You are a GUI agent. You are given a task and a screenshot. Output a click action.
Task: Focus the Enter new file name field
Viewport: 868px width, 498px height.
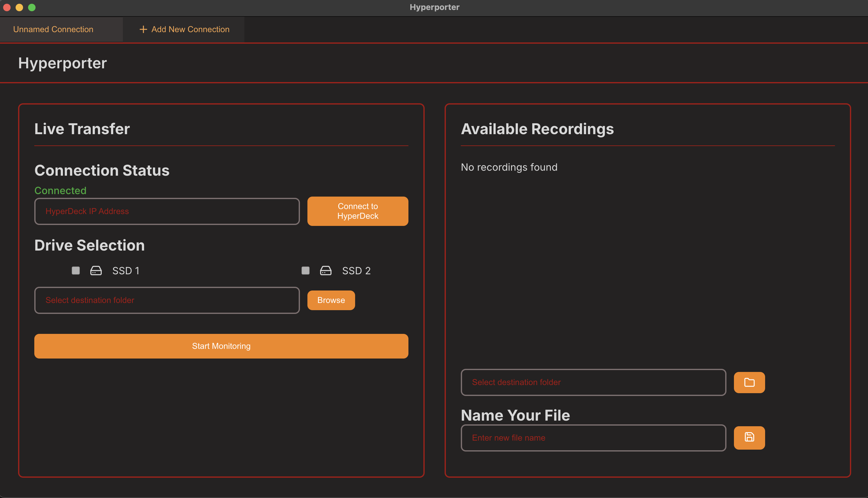pyautogui.click(x=593, y=438)
